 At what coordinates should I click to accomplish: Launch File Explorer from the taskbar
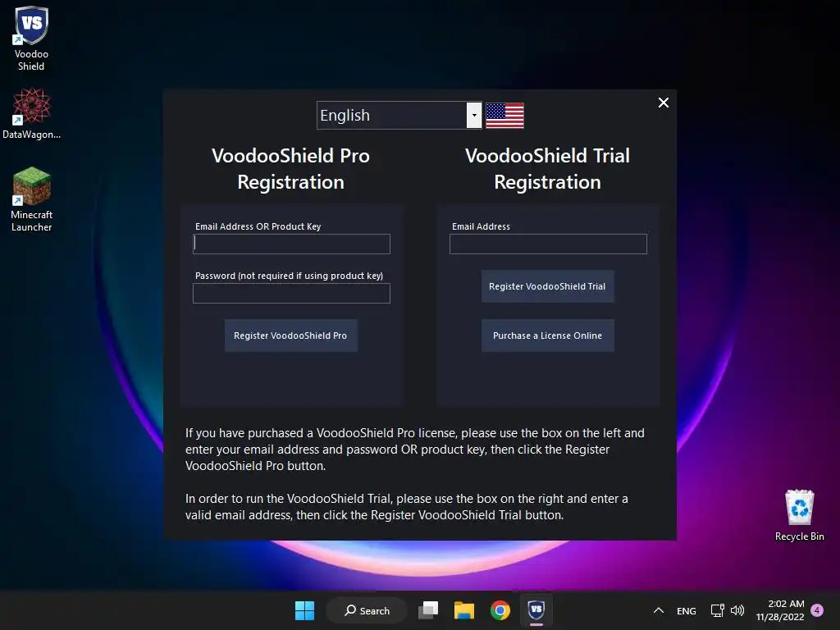pyautogui.click(x=464, y=610)
